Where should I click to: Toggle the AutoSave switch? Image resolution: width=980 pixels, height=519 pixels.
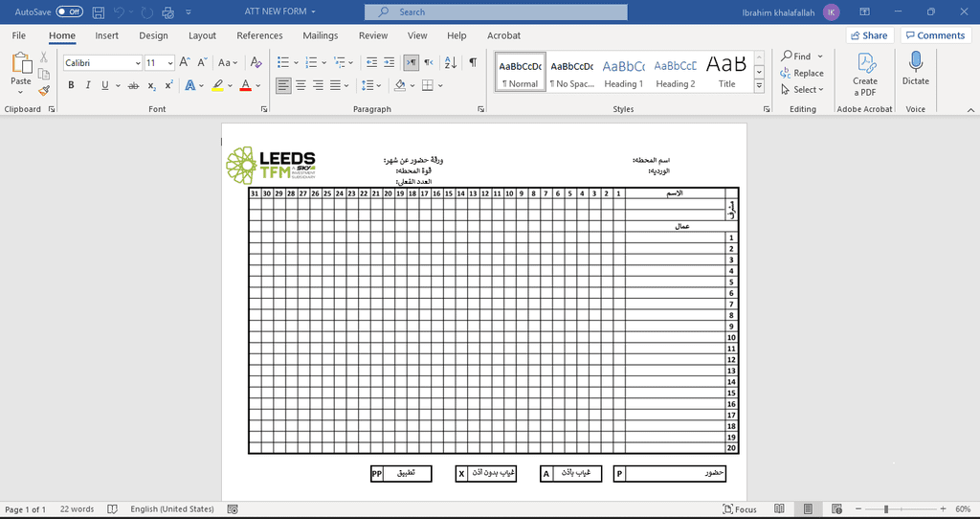tap(69, 11)
